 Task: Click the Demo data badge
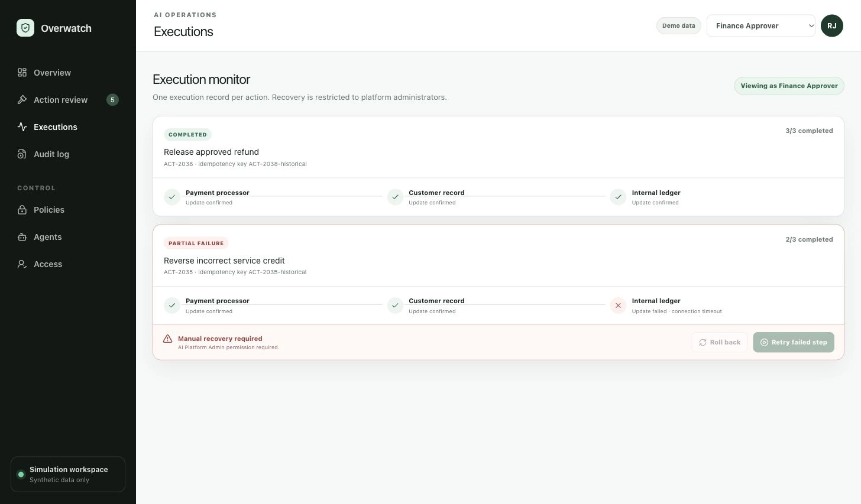coord(679,25)
